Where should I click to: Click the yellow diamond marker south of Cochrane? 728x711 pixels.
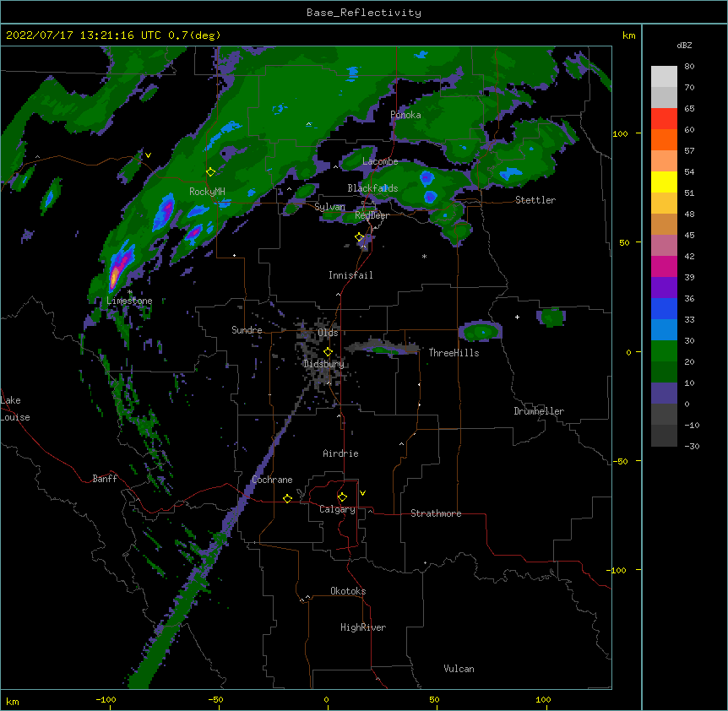287,498
